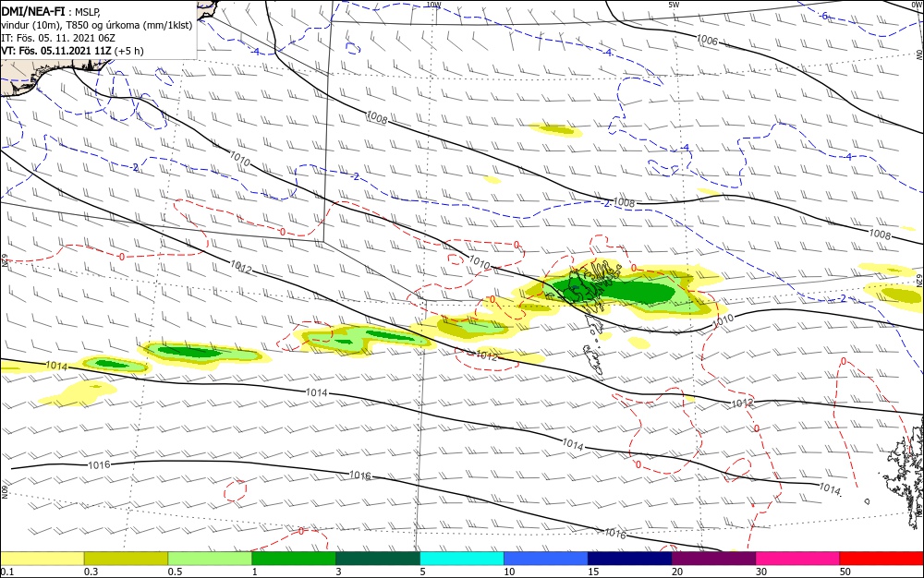Select the green 1–3 mm legend swatch
The width and height of the screenshot is (924, 578).
(x=294, y=559)
